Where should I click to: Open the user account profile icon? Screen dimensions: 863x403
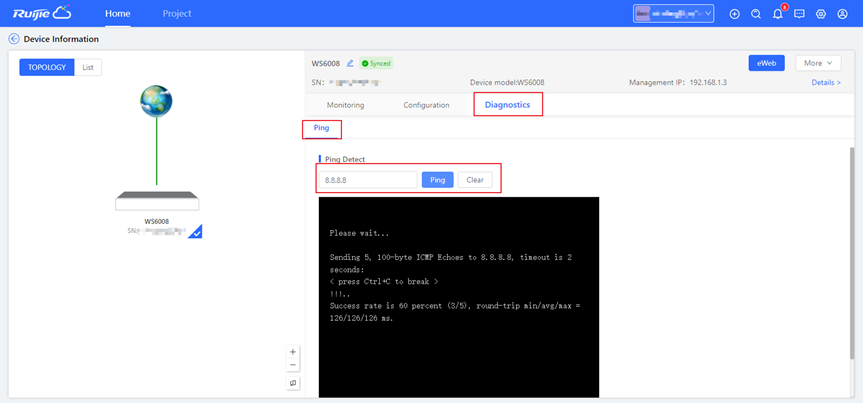tap(843, 14)
